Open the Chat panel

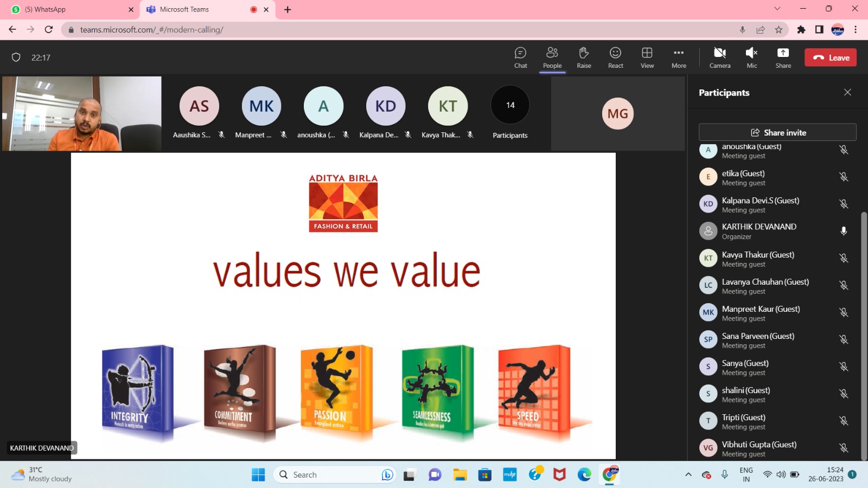(520, 57)
